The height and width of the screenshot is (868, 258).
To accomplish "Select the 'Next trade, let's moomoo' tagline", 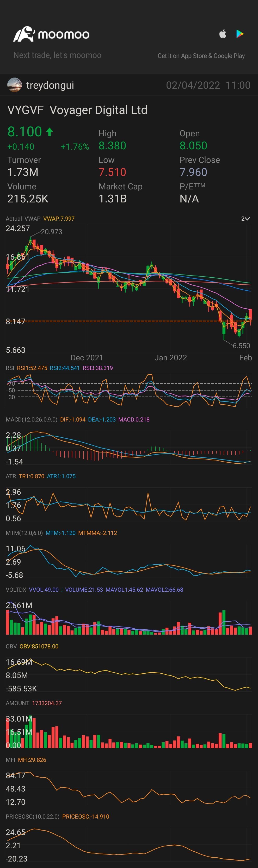I will click(57, 55).
